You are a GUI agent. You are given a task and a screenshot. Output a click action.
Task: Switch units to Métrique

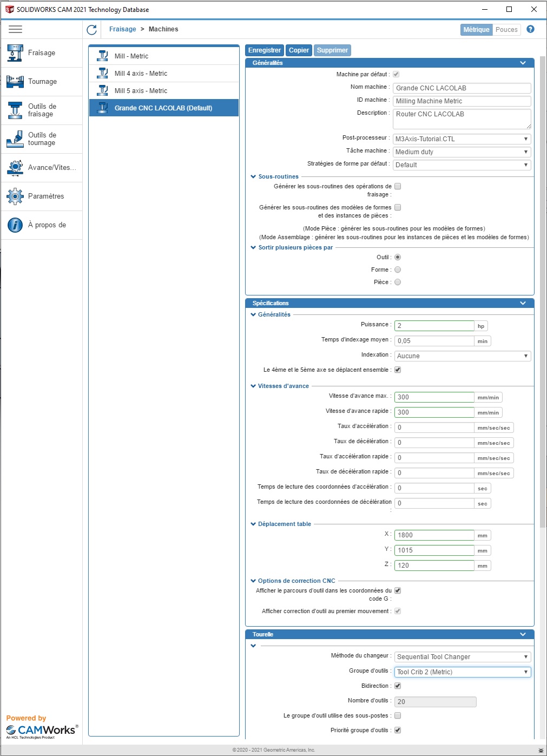(476, 30)
